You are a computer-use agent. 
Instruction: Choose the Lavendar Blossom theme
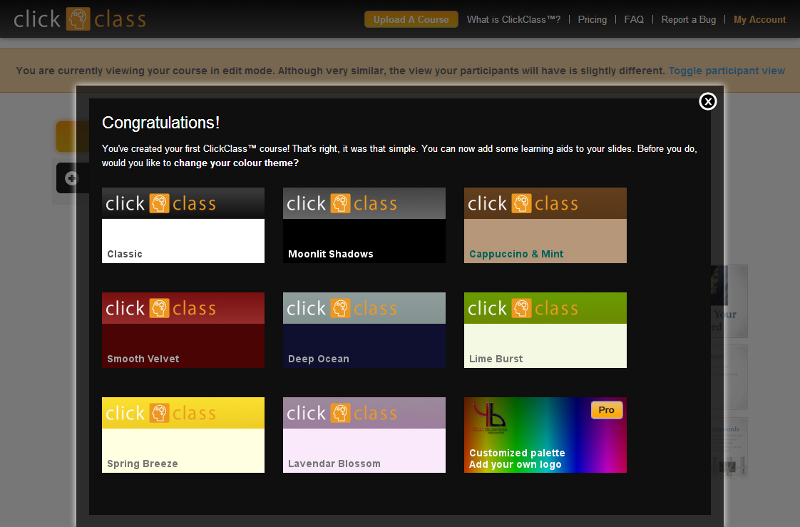[x=364, y=435]
